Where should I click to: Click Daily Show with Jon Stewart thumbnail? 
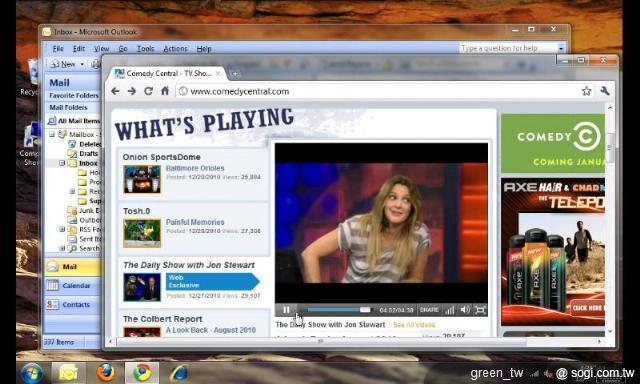click(x=142, y=287)
